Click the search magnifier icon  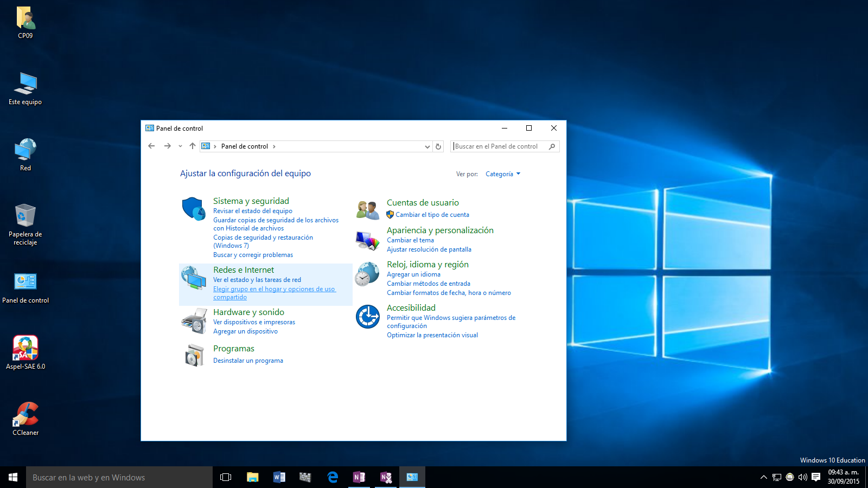552,146
